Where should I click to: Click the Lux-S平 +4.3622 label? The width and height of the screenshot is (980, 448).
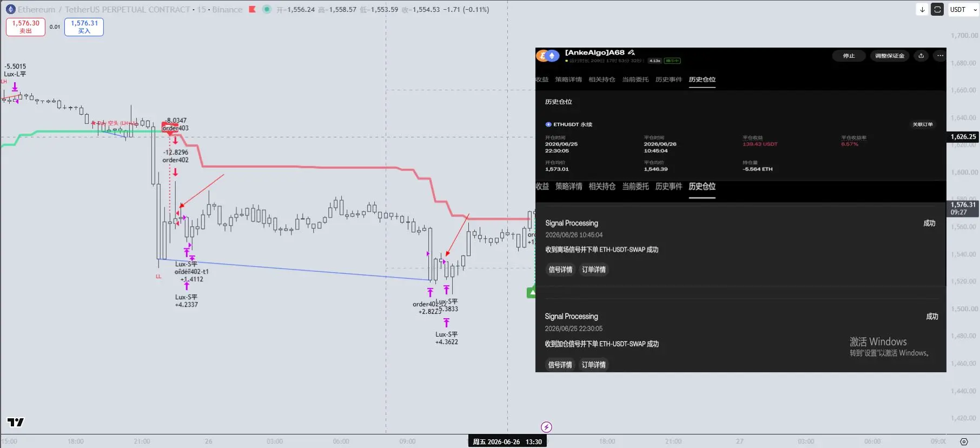pyautogui.click(x=447, y=338)
